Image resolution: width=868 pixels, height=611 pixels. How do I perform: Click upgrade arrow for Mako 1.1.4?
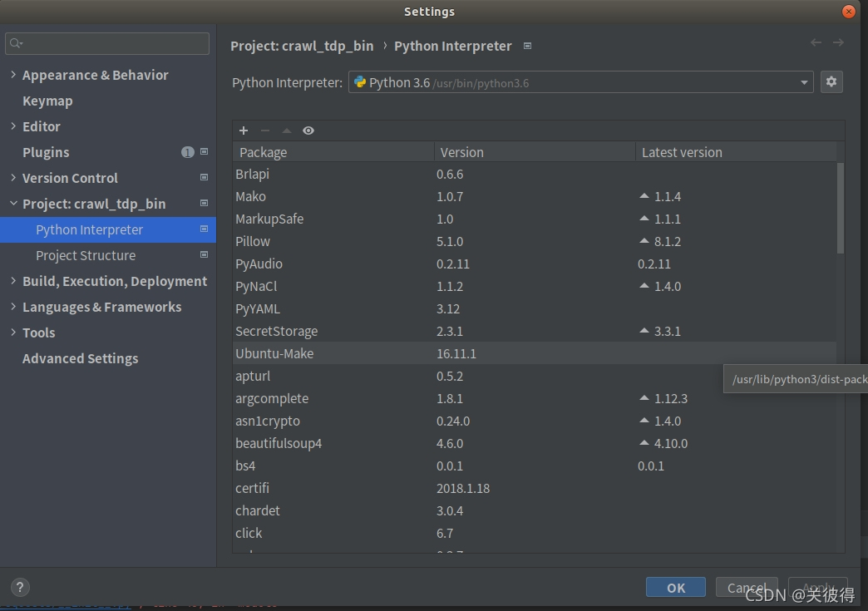pos(644,196)
